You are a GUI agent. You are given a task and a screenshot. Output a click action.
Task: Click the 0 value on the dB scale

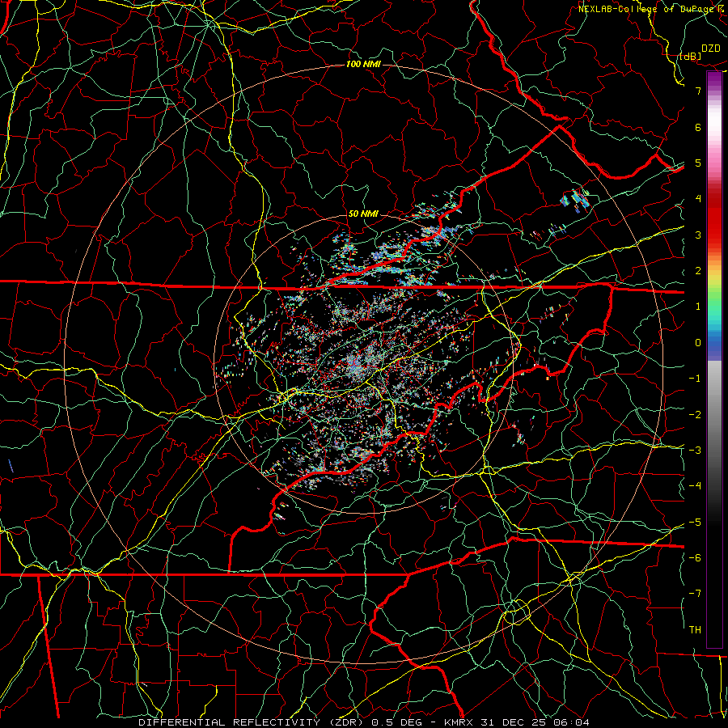point(698,343)
